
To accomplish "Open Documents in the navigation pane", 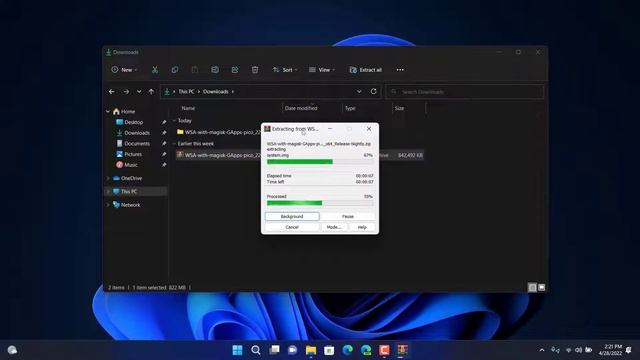I will click(x=137, y=143).
